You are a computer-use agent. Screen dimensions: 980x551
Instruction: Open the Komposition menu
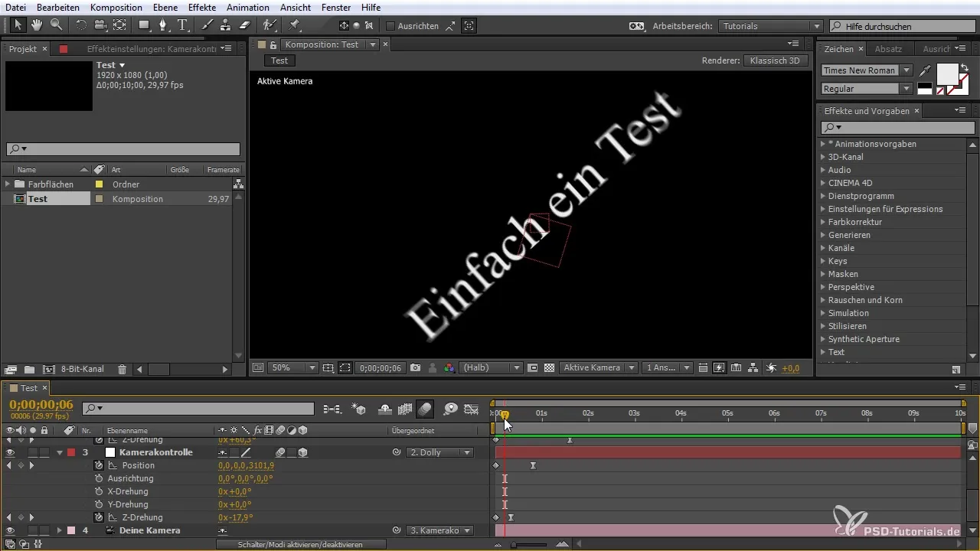tap(116, 7)
